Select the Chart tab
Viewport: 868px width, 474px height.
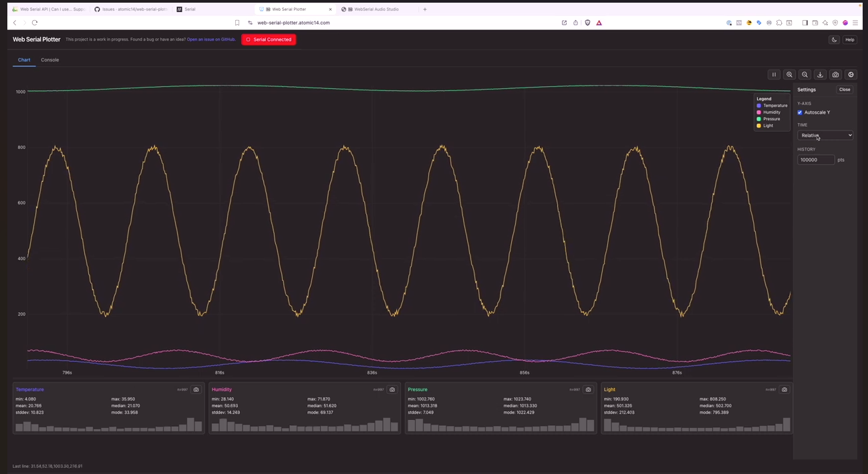click(24, 60)
